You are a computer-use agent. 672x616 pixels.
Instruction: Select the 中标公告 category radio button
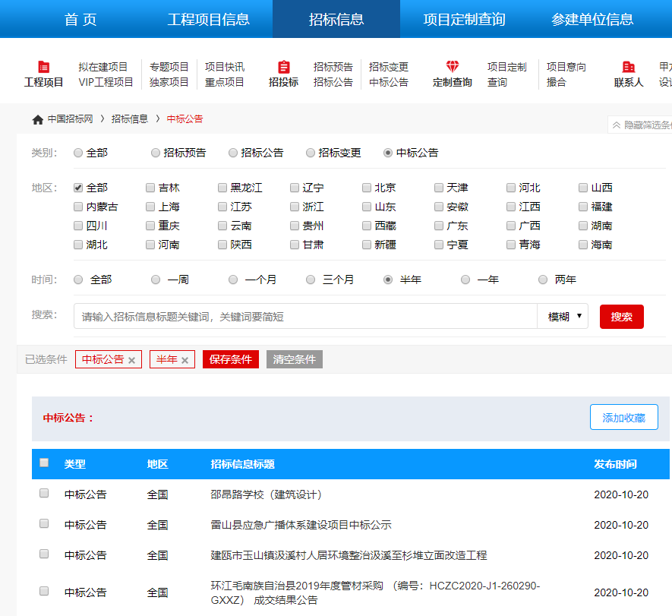388,153
